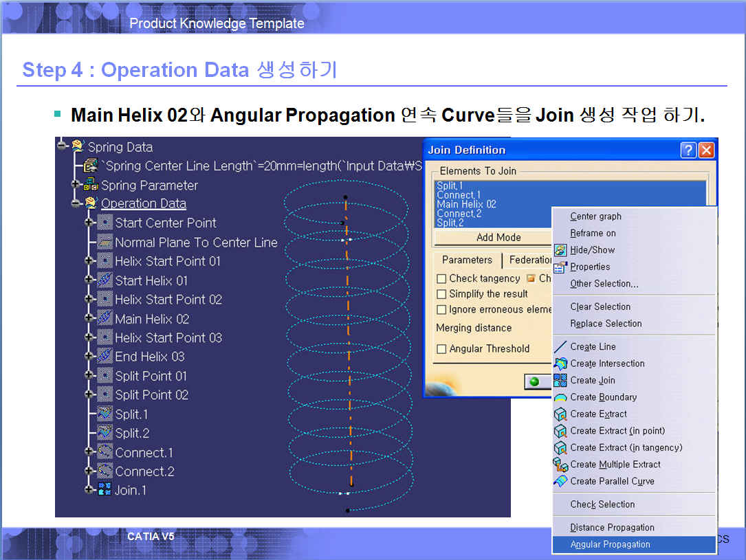Open the Join Definition help button
The width and height of the screenshot is (746, 560).
coord(688,150)
